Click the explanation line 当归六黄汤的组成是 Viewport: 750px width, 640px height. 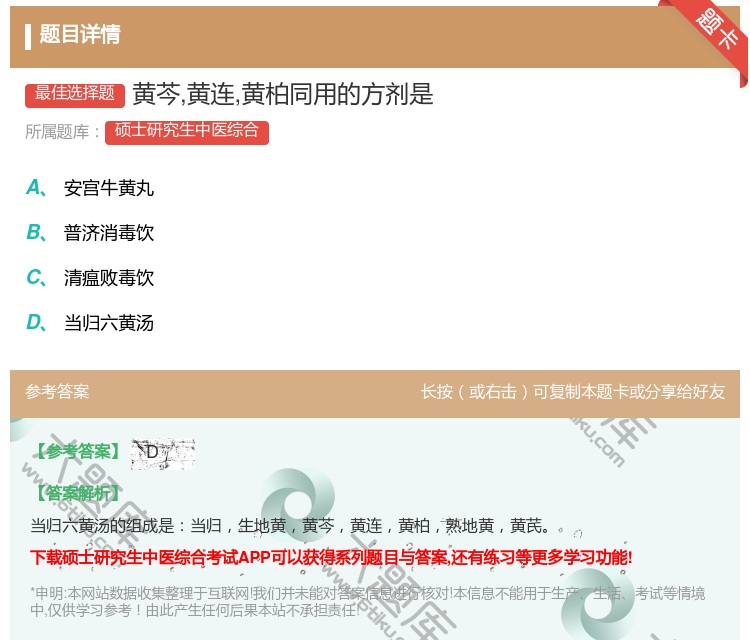(290, 526)
